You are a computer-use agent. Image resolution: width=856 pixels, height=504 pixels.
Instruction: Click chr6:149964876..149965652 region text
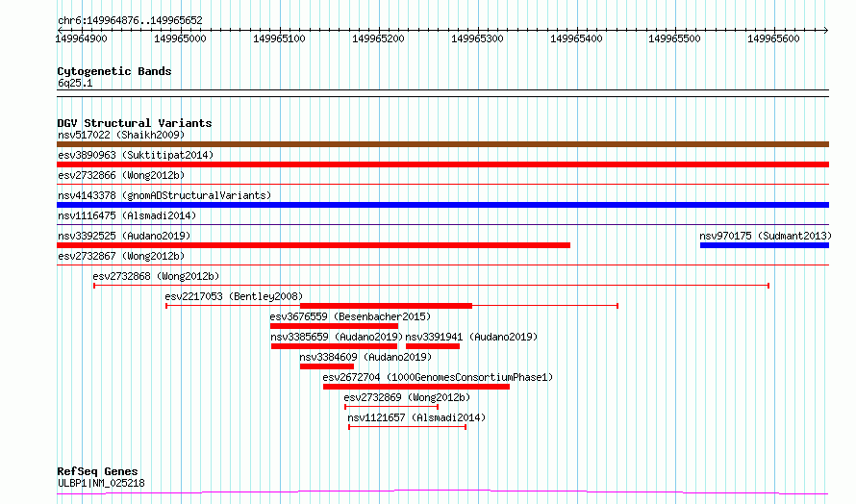[130, 20]
